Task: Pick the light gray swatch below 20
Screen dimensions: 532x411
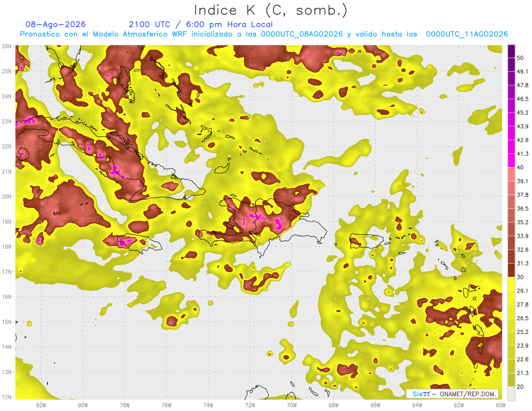Action: click(511, 393)
